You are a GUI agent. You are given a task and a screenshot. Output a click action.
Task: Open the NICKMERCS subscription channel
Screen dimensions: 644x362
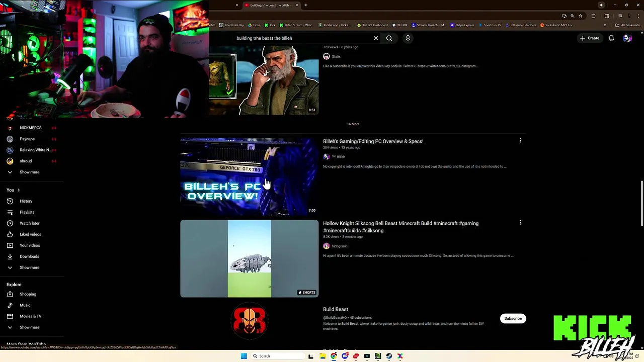32,128
